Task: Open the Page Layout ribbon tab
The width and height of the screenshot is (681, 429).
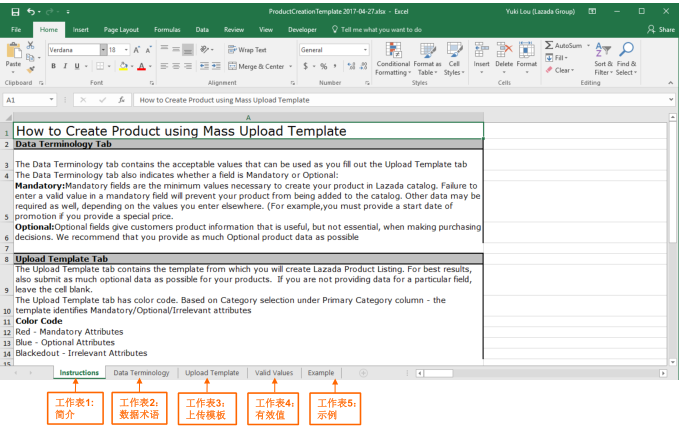Action: pos(121,30)
